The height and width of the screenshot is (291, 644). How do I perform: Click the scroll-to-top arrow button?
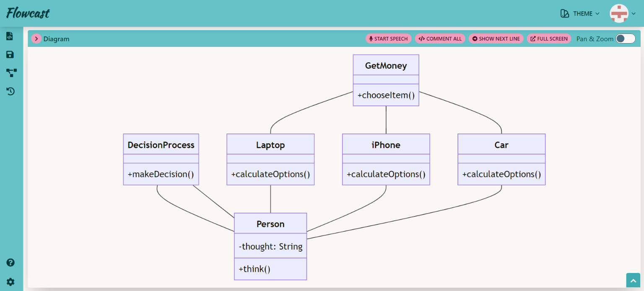(x=633, y=281)
